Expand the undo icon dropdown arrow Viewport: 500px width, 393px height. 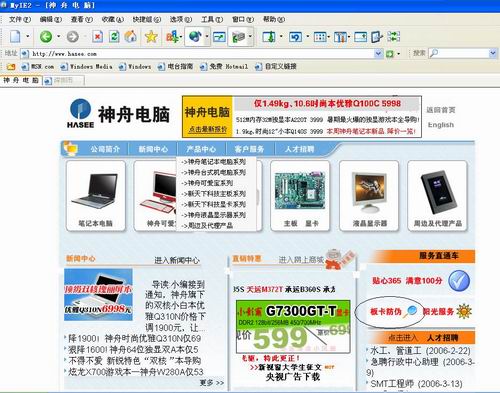[307, 36]
